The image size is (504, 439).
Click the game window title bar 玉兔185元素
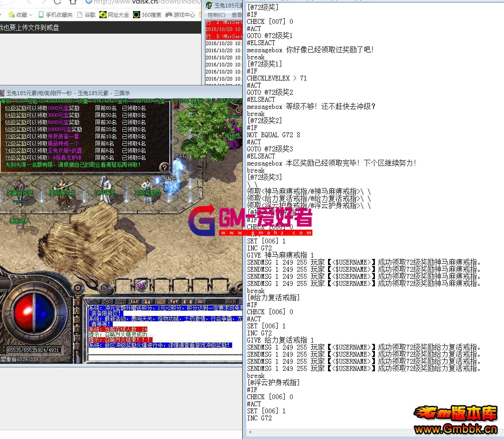(121, 93)
